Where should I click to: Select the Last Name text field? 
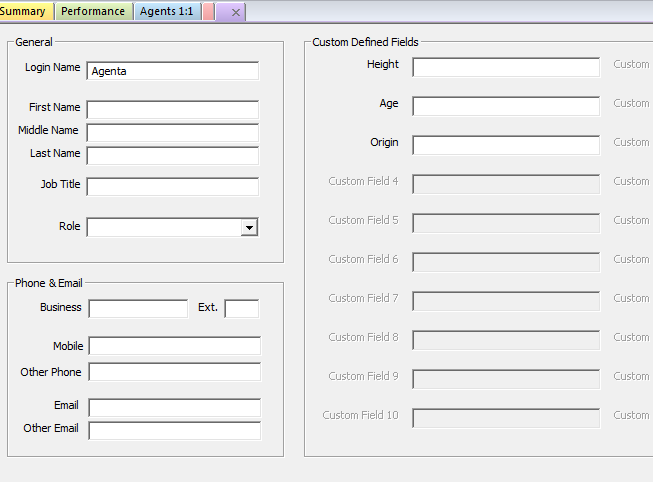(x=172, y=155)
